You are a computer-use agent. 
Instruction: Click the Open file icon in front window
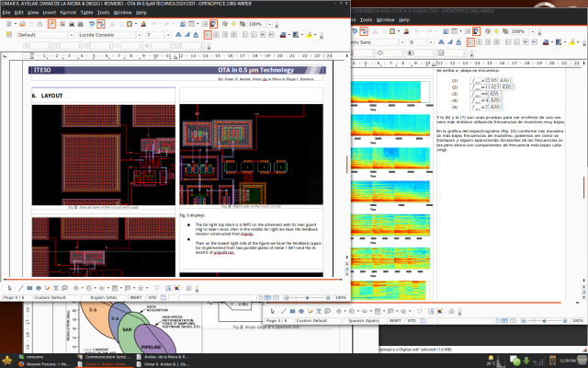click(x=22, y=24)
